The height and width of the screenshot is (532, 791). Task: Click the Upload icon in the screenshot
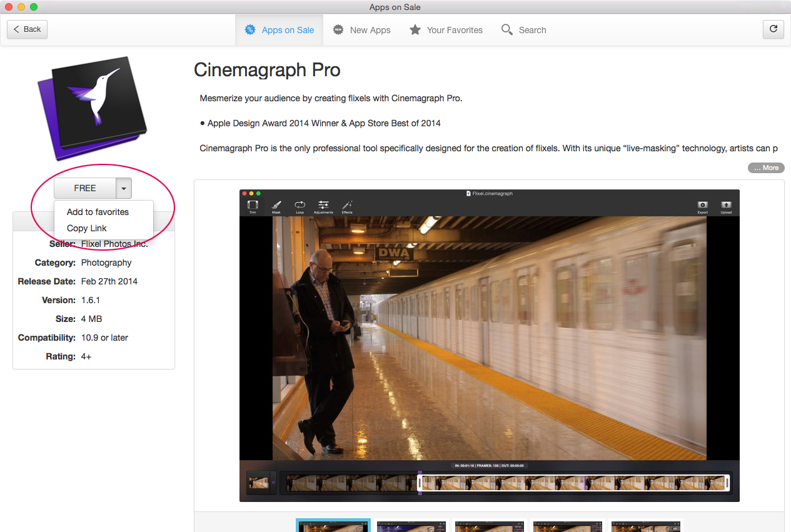pyautogui.click(x=726, y=207)
